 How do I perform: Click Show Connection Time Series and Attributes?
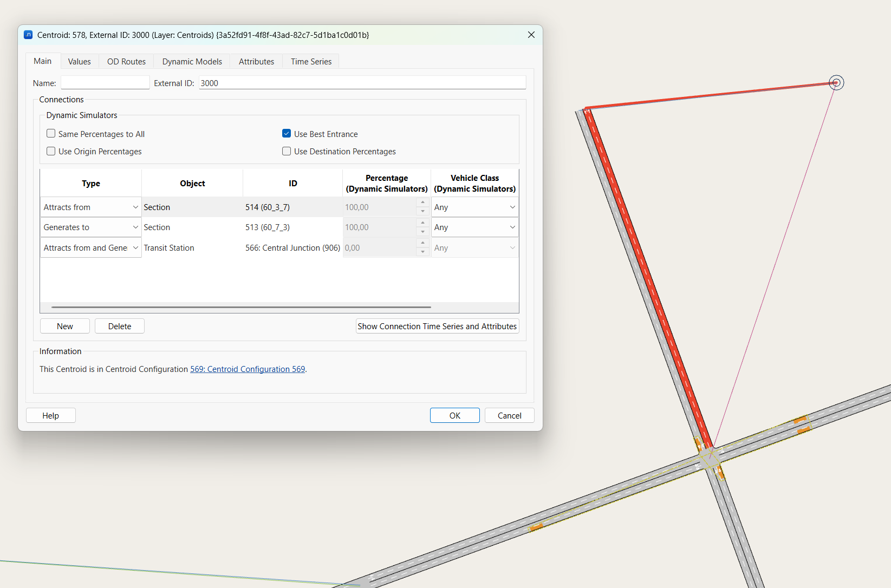[437, 326]
